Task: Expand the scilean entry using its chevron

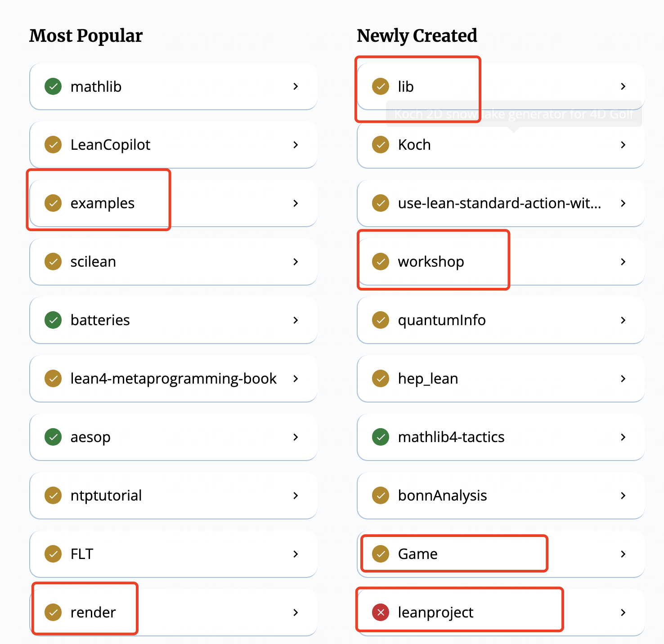Action: click(x=296, y=262)
